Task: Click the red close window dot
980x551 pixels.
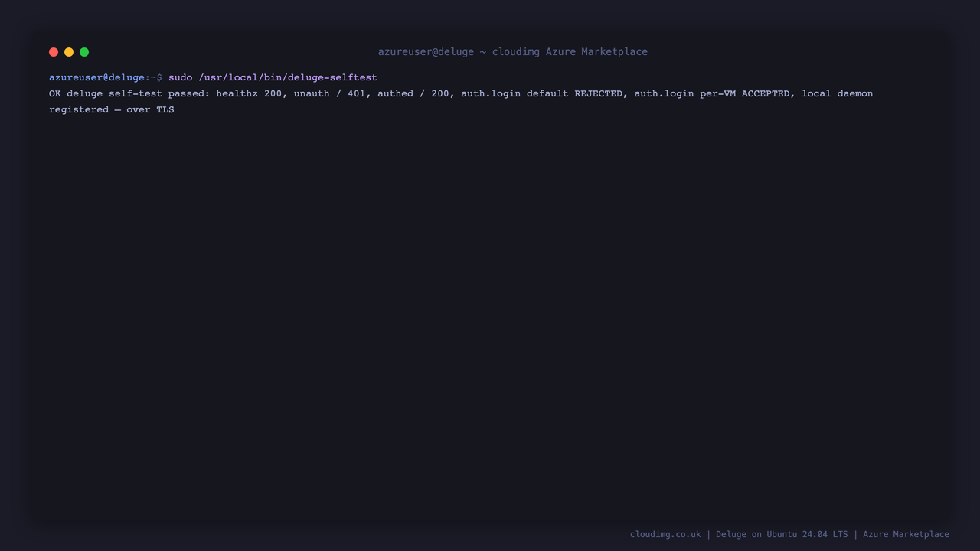Action: 54,52
